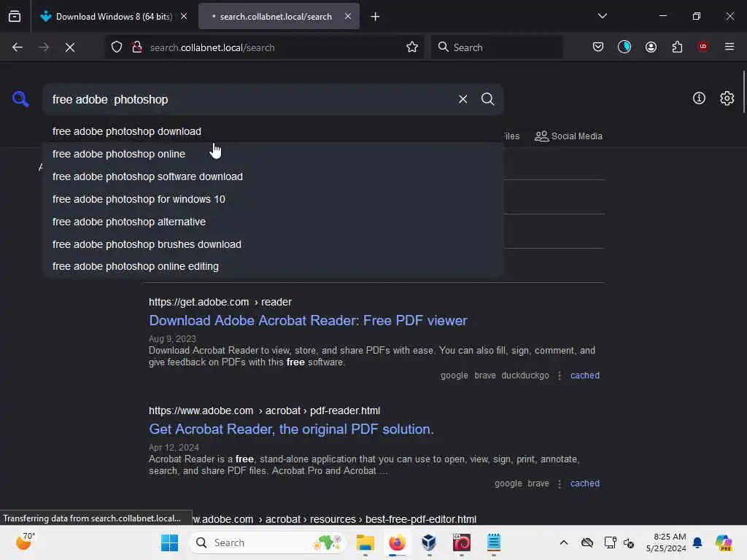This screenshot has height=560, width=747.
Task: Click in the free adobe photoshop query field
Action: point(250,99)
